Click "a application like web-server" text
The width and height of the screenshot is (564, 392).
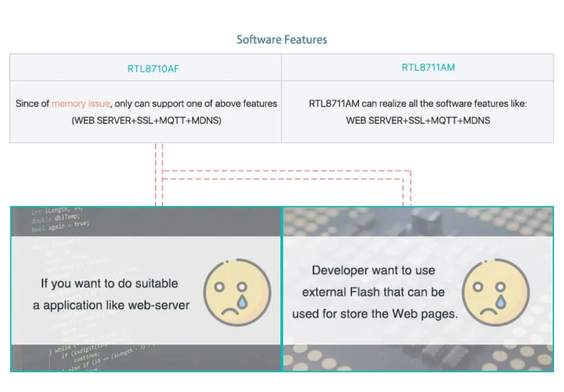click(x=111, y=305)
